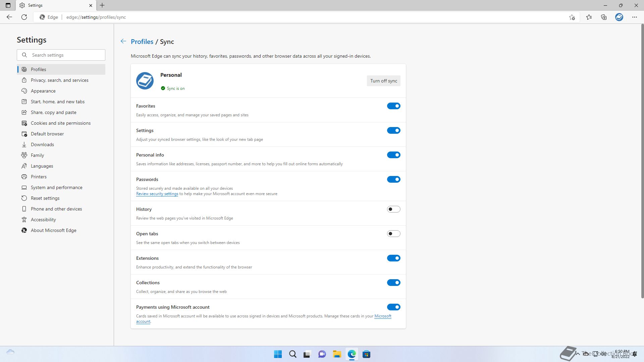Open Microsoft Store from taskbar
This screenshot has height=362, width=644.
(366, 354)
